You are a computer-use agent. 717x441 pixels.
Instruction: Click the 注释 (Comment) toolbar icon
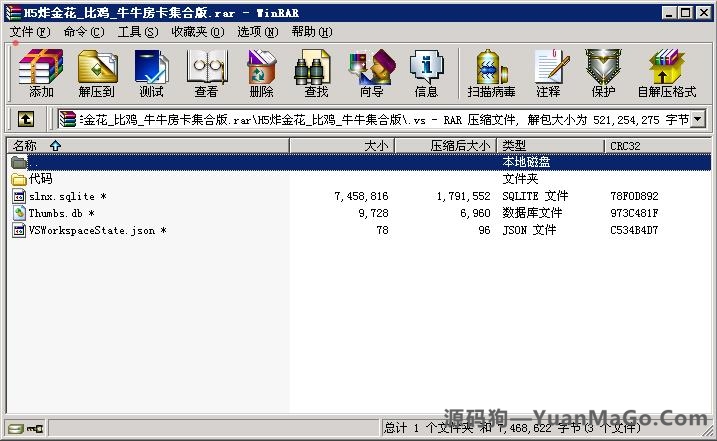point(550,68)
